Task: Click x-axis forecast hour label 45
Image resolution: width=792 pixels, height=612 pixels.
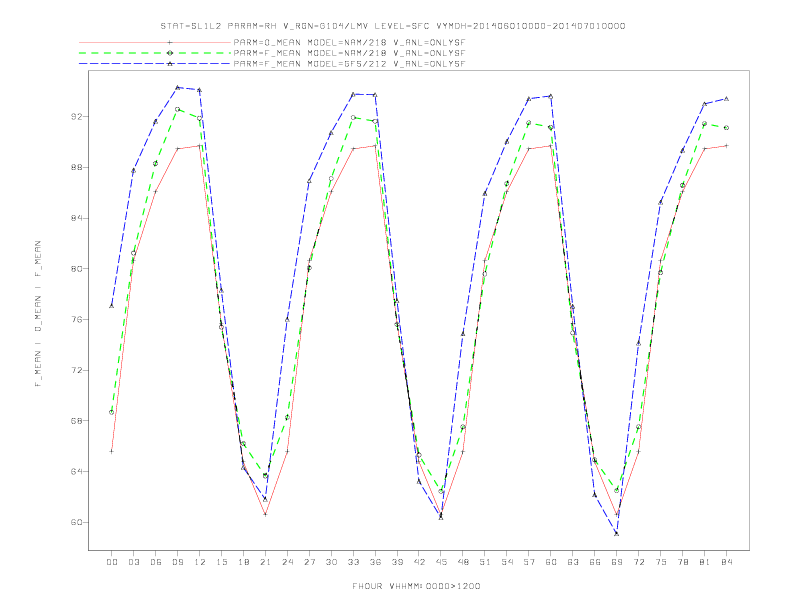Action: [441, 562]
